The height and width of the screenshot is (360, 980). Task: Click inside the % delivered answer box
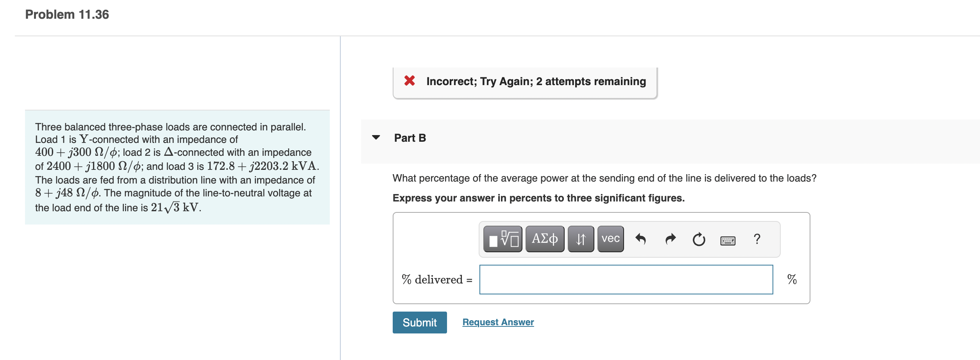[625, 279]
